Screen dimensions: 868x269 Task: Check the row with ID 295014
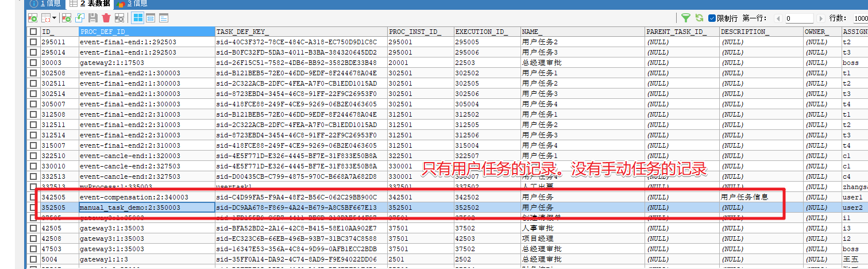(x=33, y=52)
